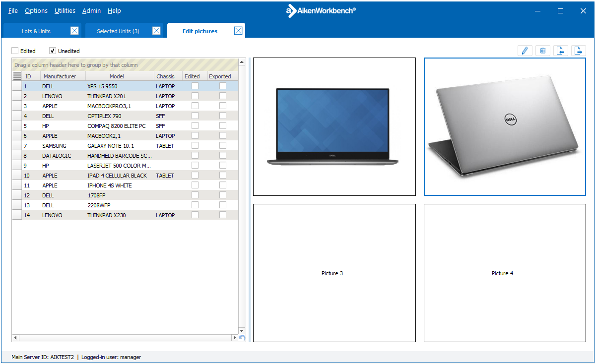Tick Exported checkbox for GALAXY NOTE 10.1
This screenshot has height=364, width=595.
click(x=223, y=146)
